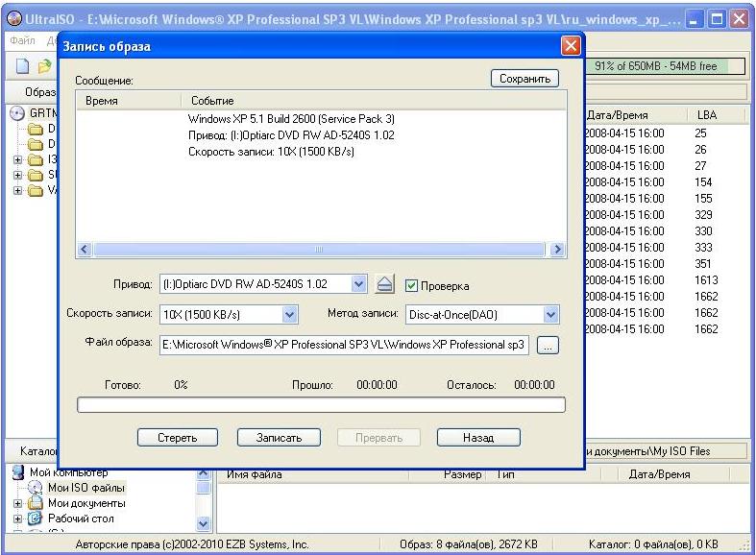
Task: Click catalog tree scroll up arrow
Action: [204, 474]
